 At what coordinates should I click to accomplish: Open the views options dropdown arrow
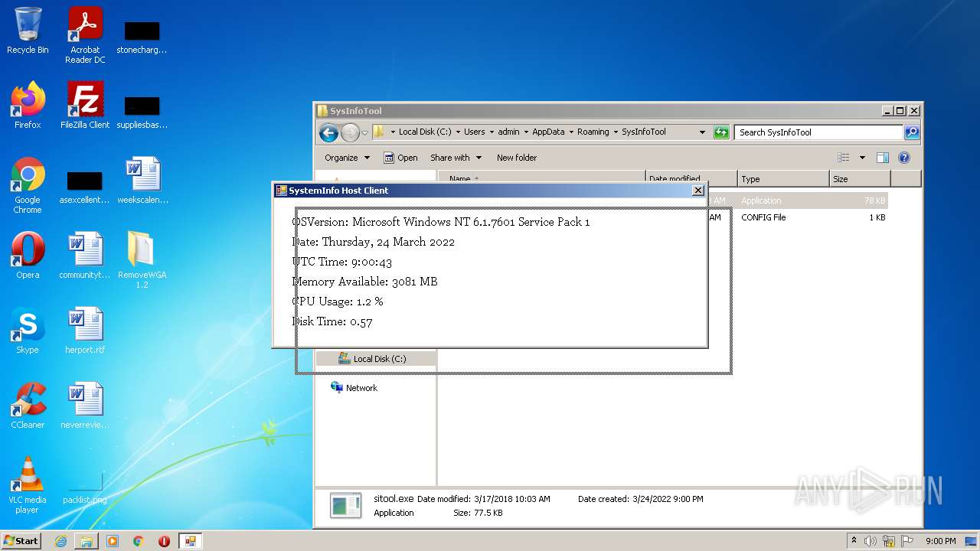pos(862,158)
